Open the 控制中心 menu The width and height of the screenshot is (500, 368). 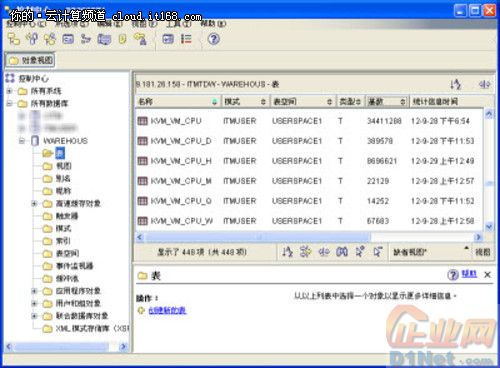coord(26,24)
